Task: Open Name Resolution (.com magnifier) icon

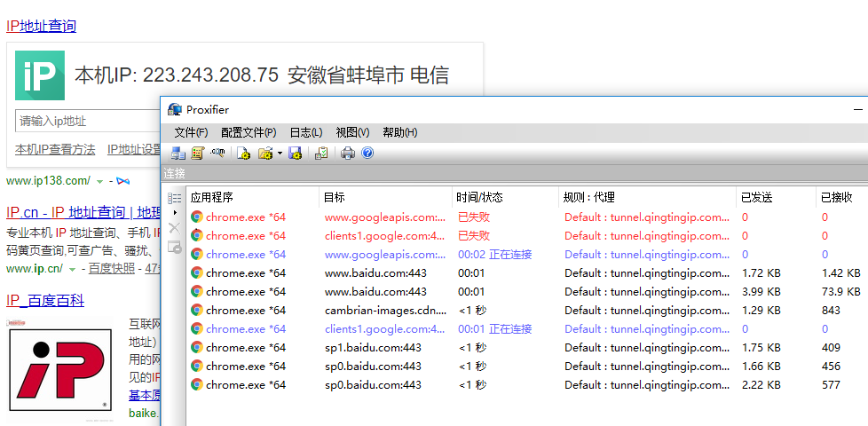Action: [x=217, y=153]
